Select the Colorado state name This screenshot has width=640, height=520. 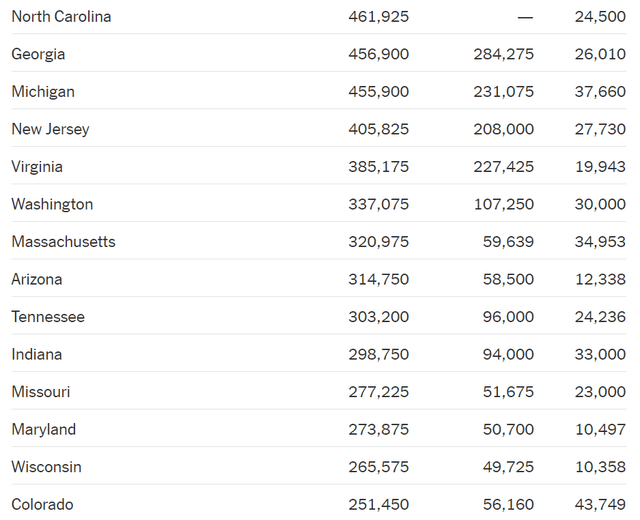(x=42, y=504)
